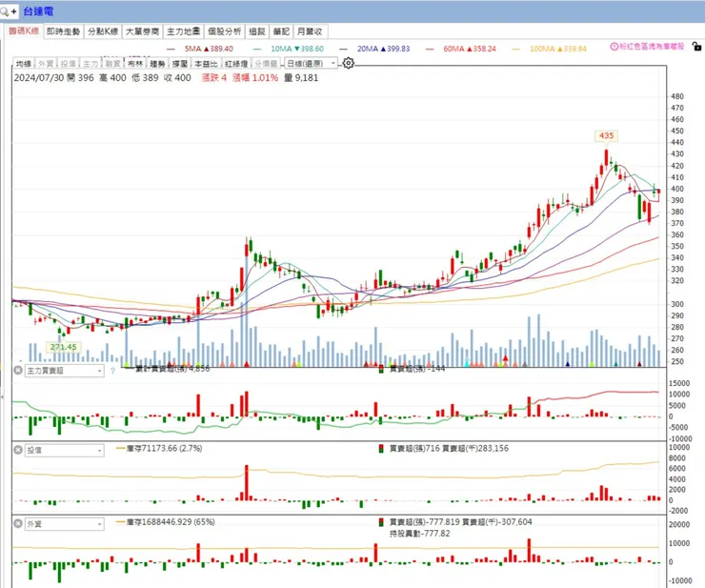This screenshot has width=705, height=588.
Task: Switch to the 分點K線 tab
Action: point(103,31)
